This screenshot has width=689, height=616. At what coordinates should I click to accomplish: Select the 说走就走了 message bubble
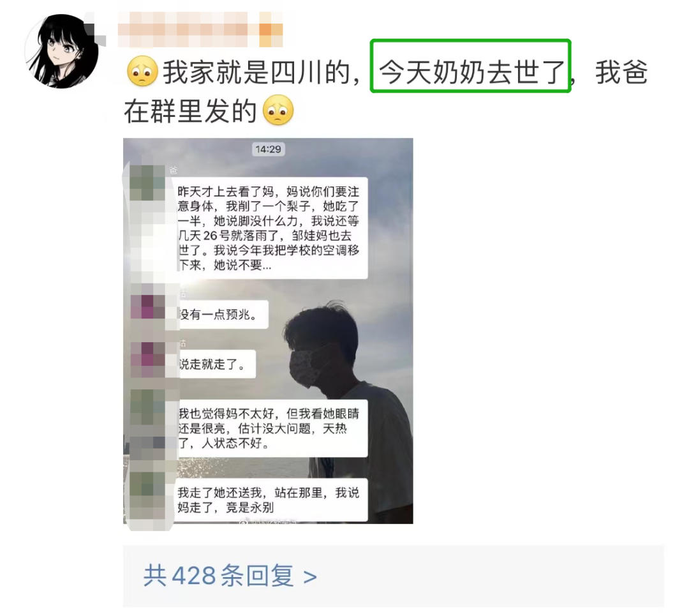pyautogui.click(x=217, y=364)
